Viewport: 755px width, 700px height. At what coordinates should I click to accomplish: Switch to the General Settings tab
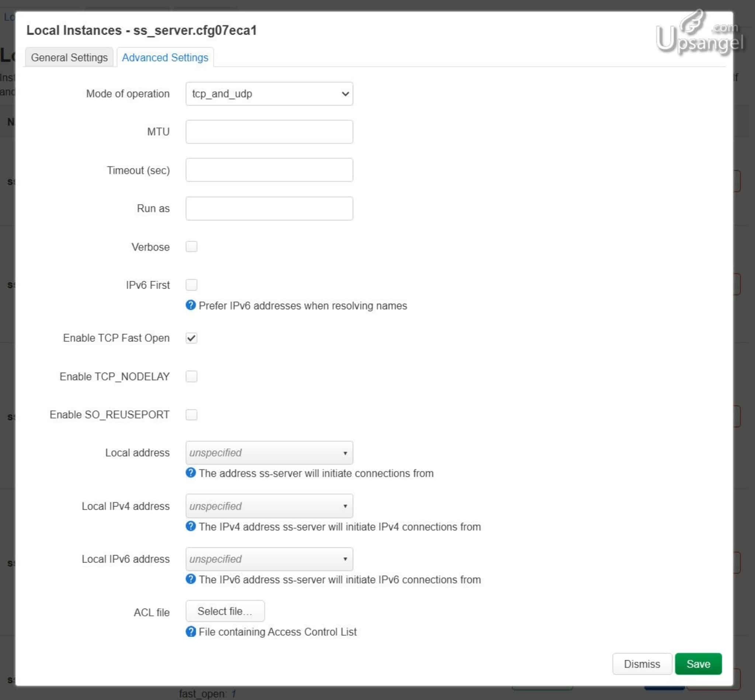(69, 57)
